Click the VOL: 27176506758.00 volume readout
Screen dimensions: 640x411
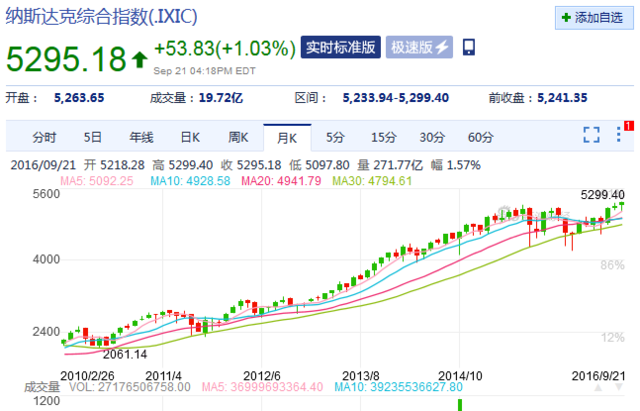130,387
